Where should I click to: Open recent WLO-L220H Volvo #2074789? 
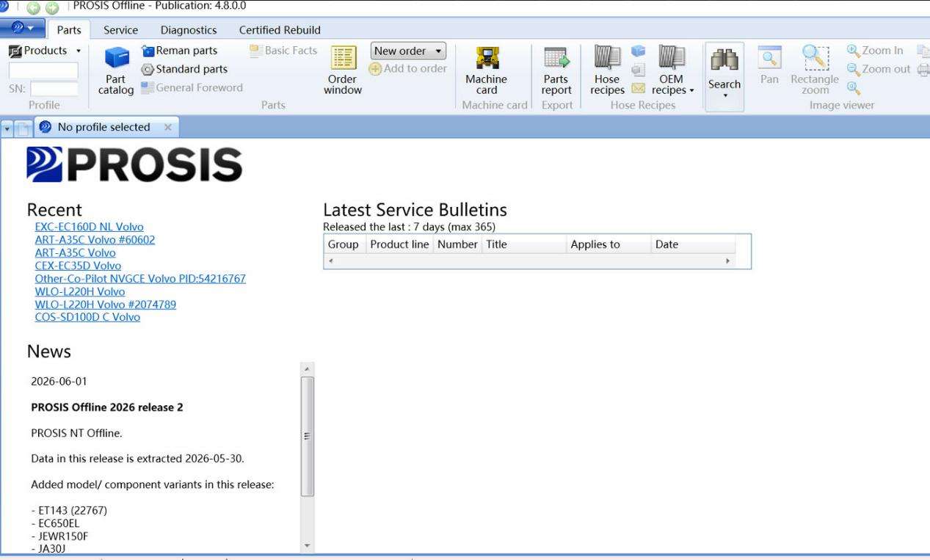pos(106,304)
